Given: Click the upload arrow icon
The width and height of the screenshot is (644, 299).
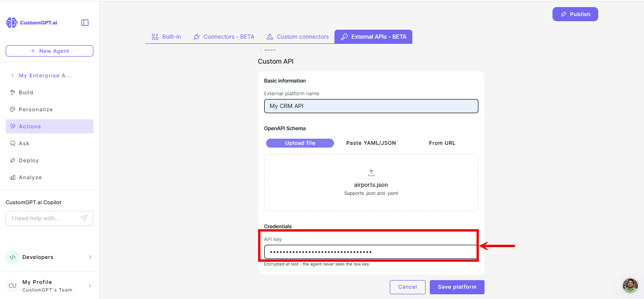Looking at the screenshot, I should point(371,173).
